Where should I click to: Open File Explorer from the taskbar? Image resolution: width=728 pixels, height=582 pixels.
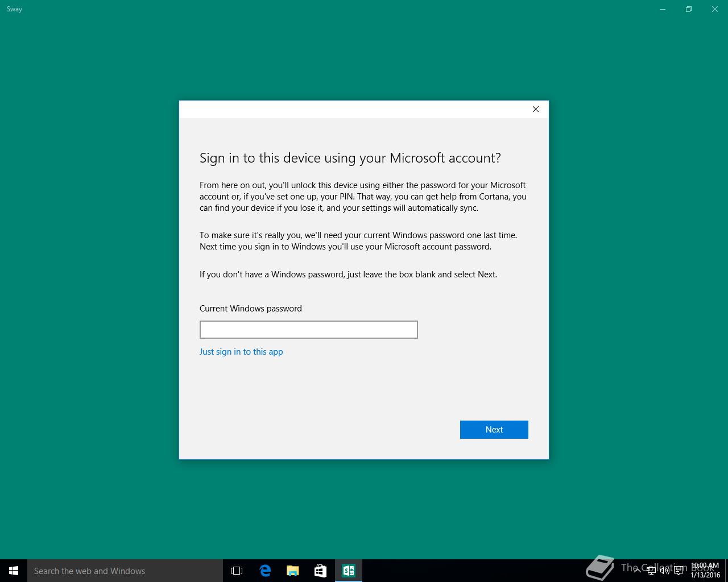292,571
